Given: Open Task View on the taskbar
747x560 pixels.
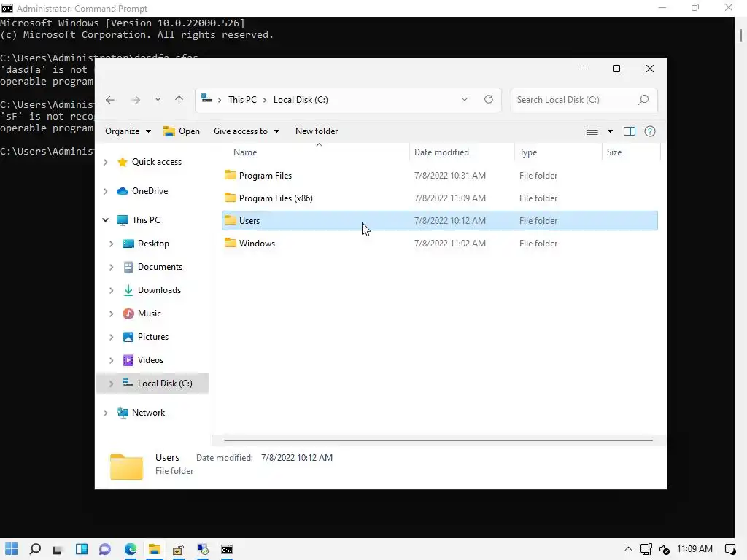Looking at the screenshot, I should 58,550.
